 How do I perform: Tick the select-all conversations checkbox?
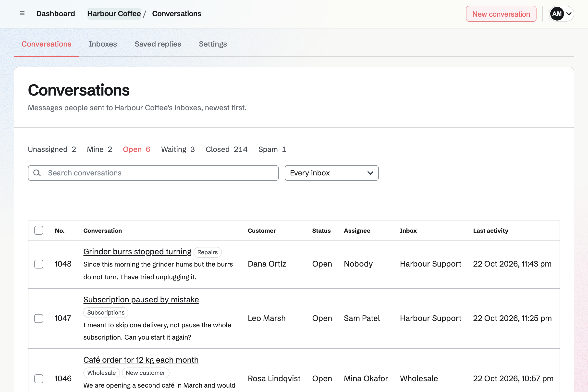[x=39, y=230]
